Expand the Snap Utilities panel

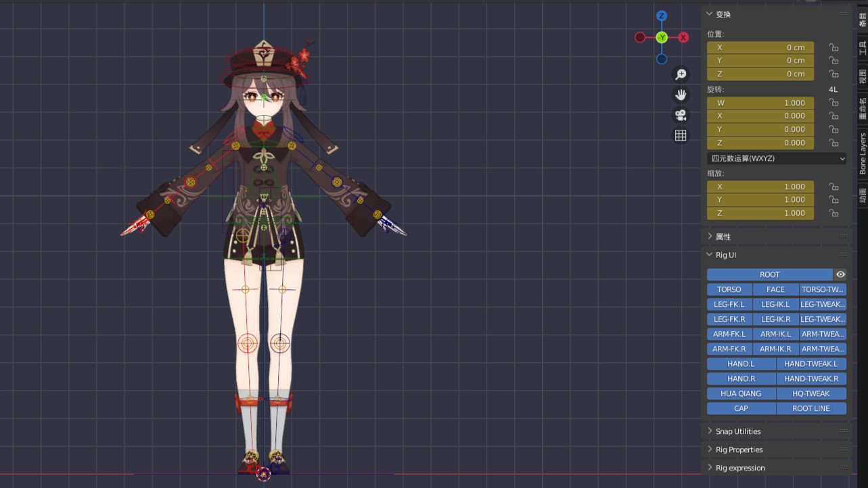click(737, 431)
